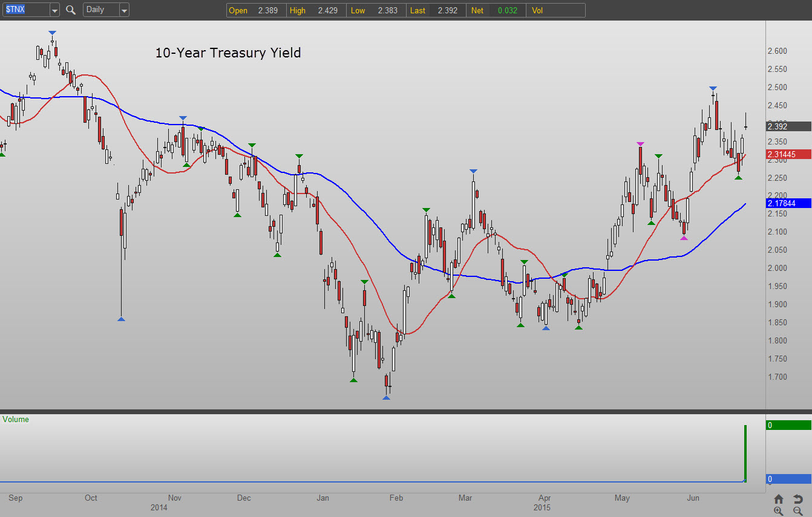Viewport: 812px width, 517px height.
Task: Click the Volume panel title
Action: pos(16,419)
